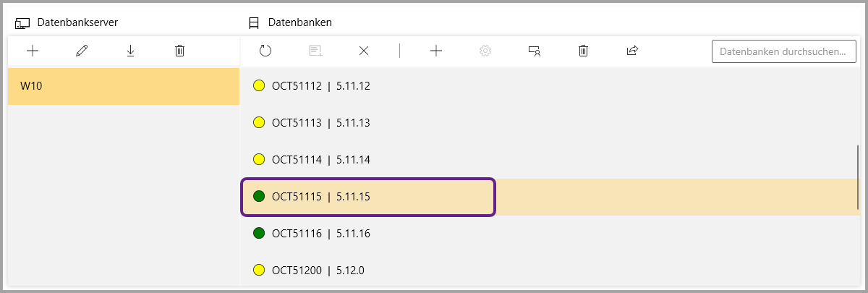Delete the selected database server

pos(180,51)
